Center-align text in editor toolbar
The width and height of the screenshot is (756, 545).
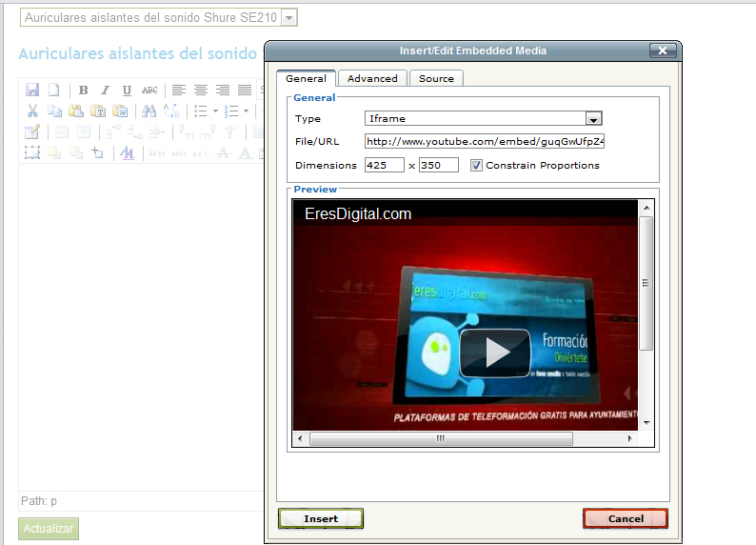click(201, 91)
